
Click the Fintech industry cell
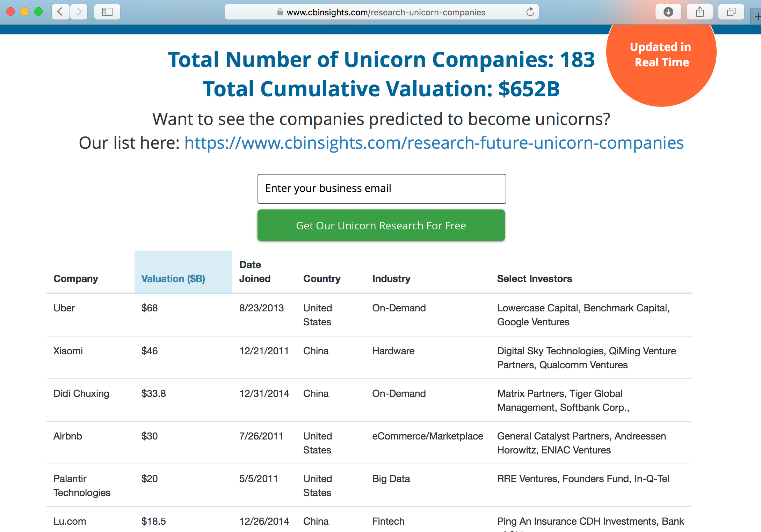(388, 521)
